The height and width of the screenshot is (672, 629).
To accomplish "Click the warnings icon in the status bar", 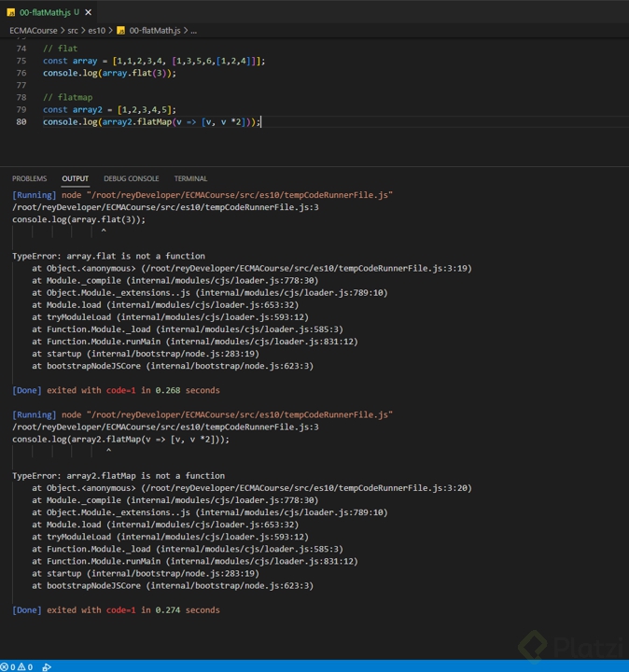I will [22, 666].
